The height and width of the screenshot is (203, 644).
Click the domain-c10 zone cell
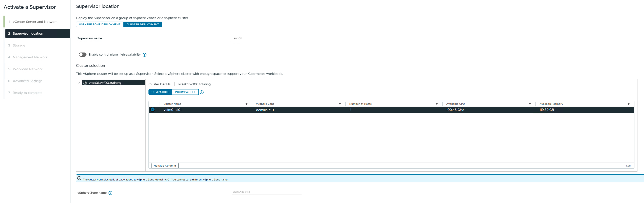pyautogui.click(x=265, y=110)
